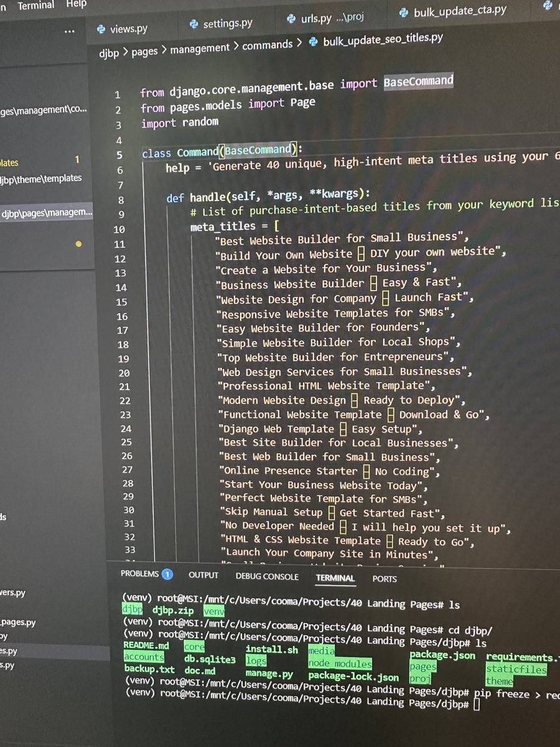Open sidebar more actions ellipsis
The image size is (560, 747).
(69, 31)
